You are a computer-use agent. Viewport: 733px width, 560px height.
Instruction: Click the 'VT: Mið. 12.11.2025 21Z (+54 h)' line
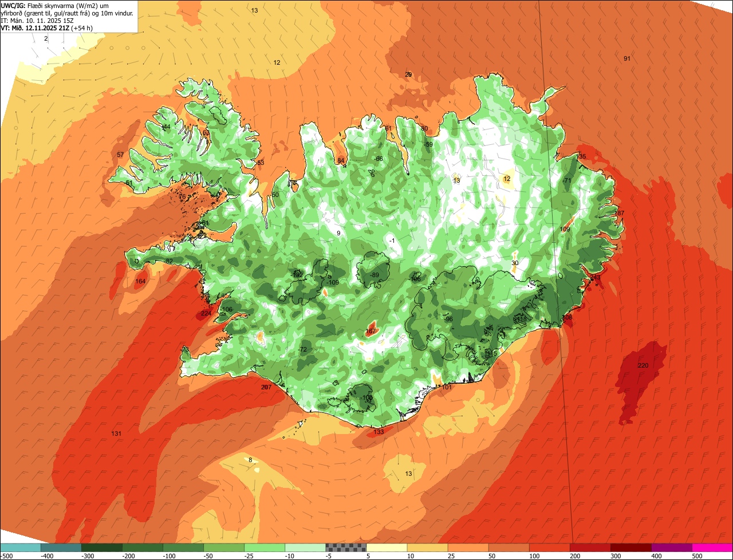click(47, 27)
